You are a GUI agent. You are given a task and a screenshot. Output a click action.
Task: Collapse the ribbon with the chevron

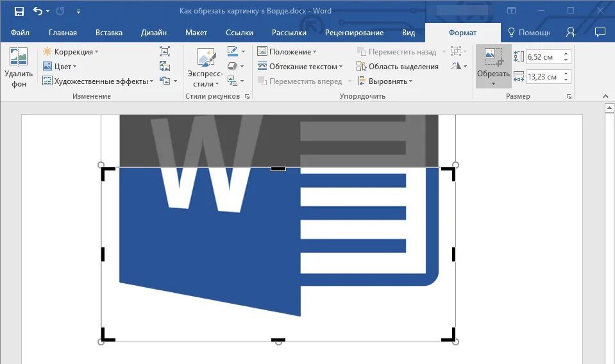click(x=605, y=96)
